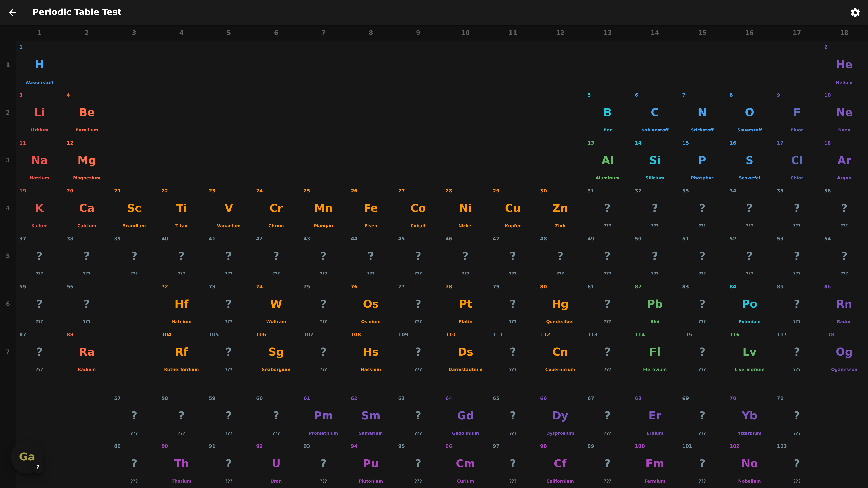The width and height of the screenshot is (868, 488).
Task: Select the Silicium (Si) cell
Action: coord(655,161)
